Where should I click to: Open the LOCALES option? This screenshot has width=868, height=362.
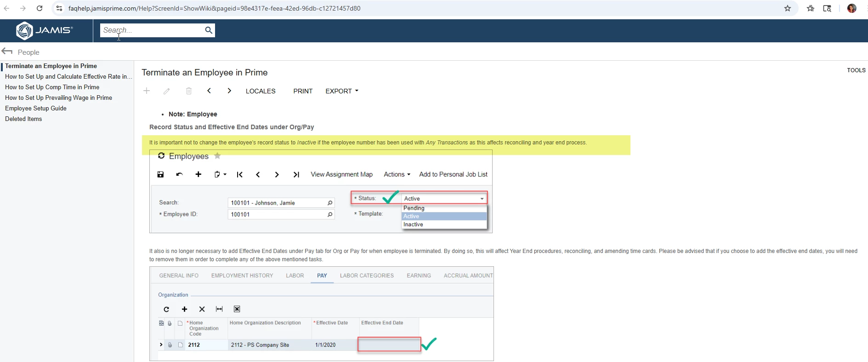coord(261,91)
